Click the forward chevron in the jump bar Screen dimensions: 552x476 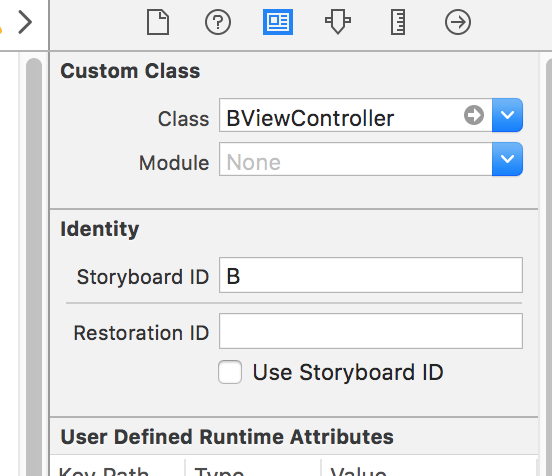(25, 22)
